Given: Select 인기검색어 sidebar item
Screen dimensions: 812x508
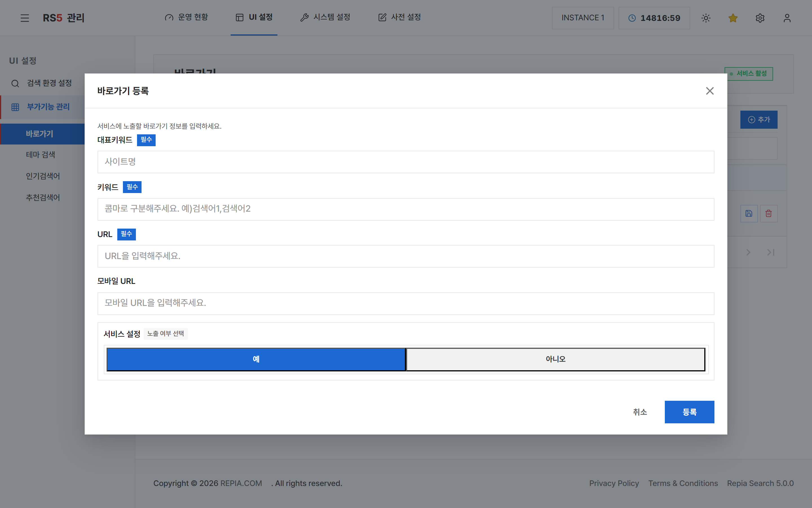Looking at the screenshot, I should [43, 176].
